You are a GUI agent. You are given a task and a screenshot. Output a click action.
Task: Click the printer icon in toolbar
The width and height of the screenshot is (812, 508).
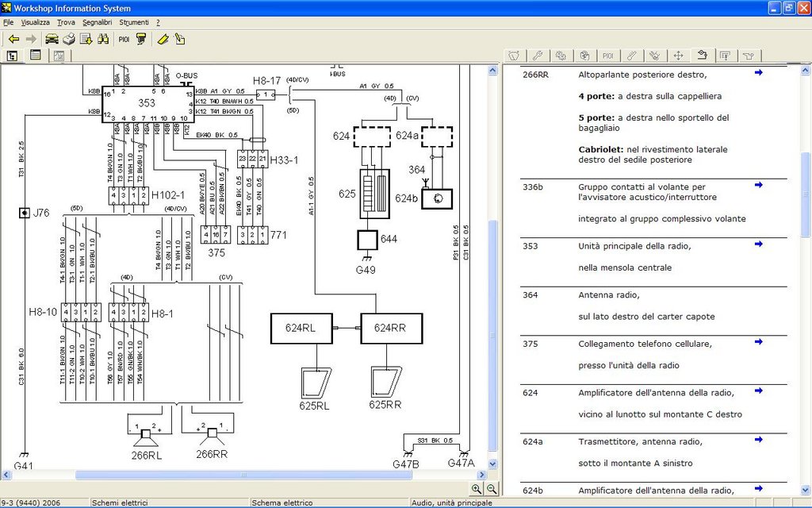pos(69,39)
